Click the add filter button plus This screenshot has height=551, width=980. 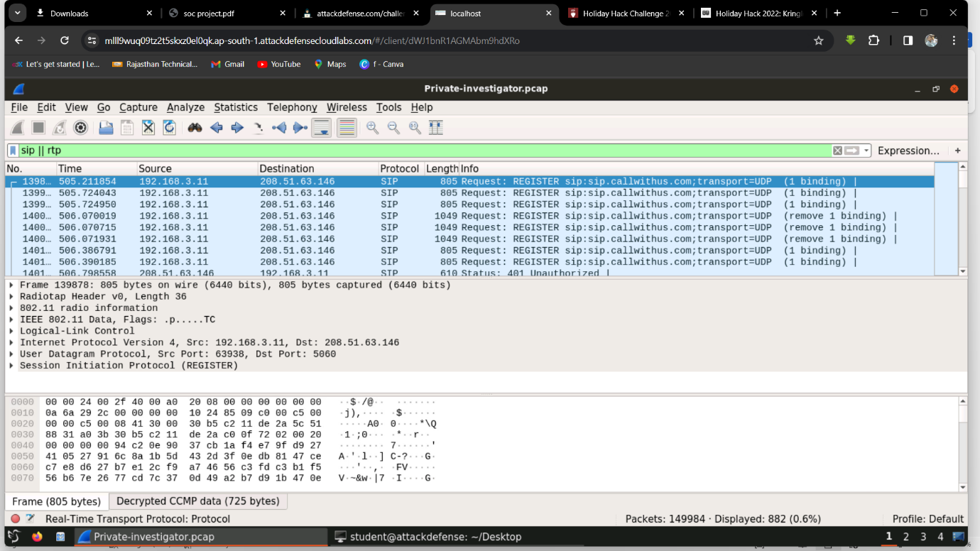tap(957, 151)
